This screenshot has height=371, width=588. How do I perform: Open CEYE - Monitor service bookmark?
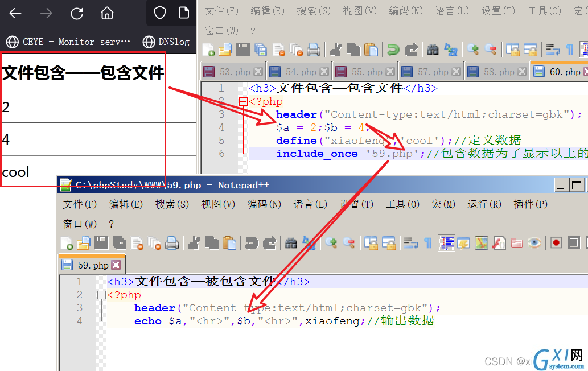click(x=68, y=42)
